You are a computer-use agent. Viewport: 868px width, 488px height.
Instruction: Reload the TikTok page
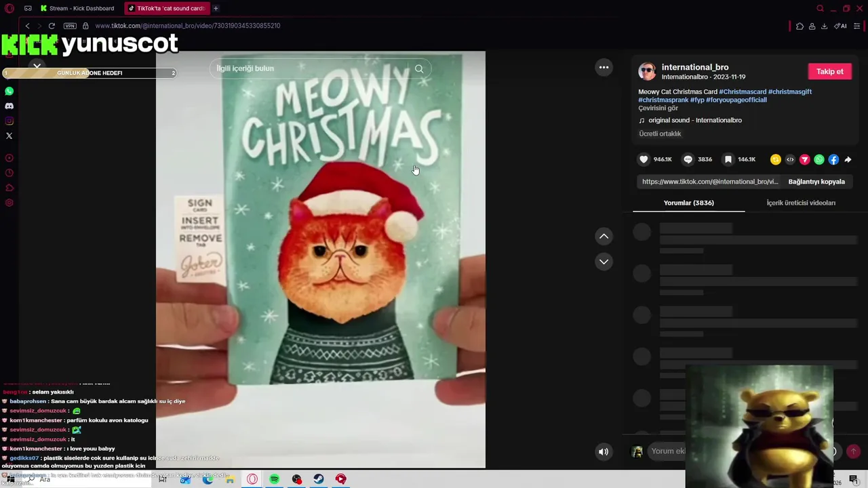pyautogui.click(x=52, y=26)
